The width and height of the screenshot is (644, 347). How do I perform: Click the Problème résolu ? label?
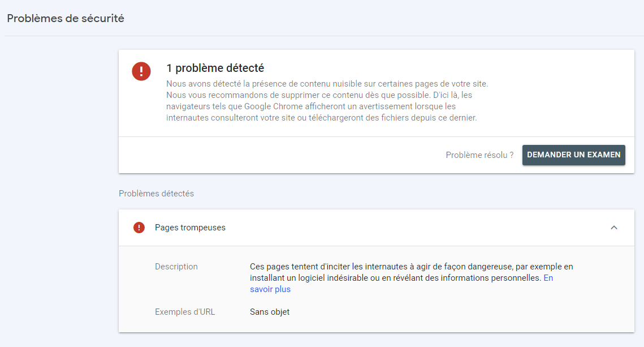point(479,155)
